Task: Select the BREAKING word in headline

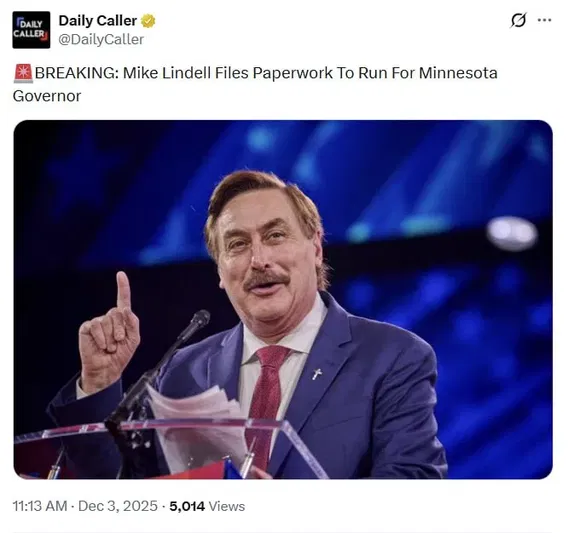Action: [76, 73]
